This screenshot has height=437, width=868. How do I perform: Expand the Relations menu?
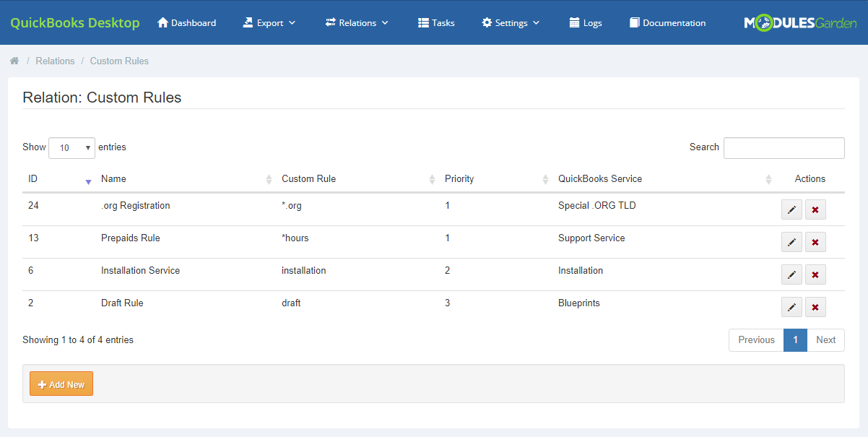[x=357, y=23]
